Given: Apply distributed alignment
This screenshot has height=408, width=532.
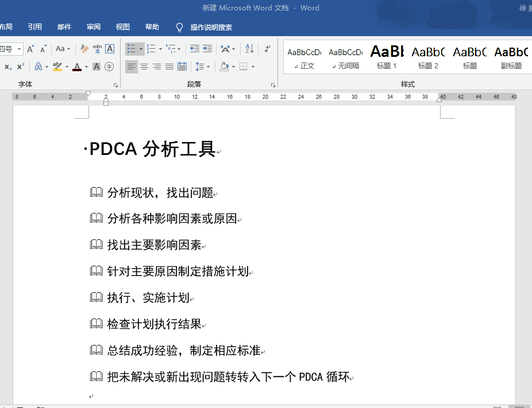Looking at the screenshot, I should pos(182,67).
